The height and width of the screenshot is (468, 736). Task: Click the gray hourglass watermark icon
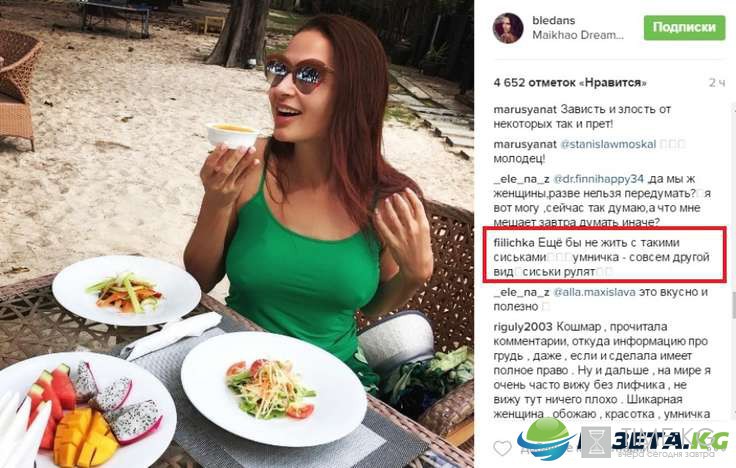595,442
